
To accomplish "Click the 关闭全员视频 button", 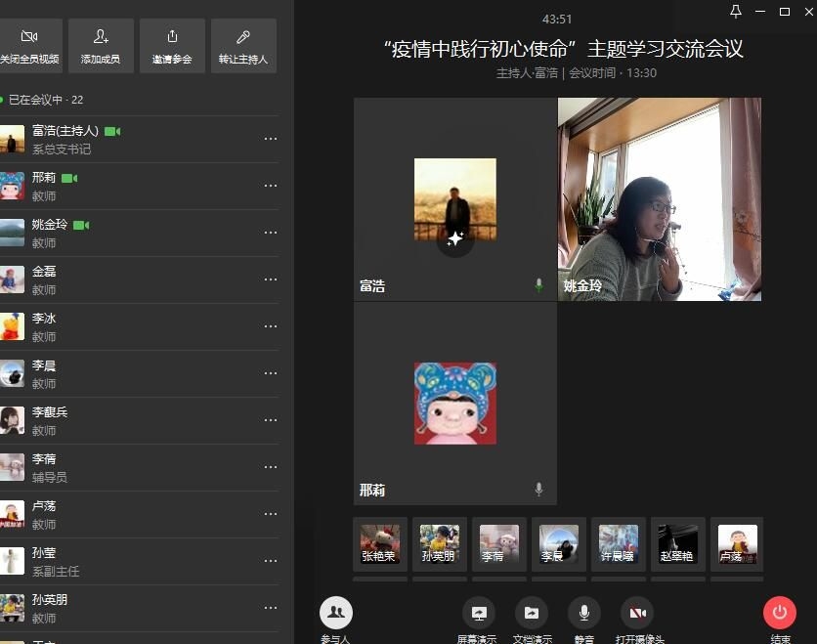I will 29,46.
